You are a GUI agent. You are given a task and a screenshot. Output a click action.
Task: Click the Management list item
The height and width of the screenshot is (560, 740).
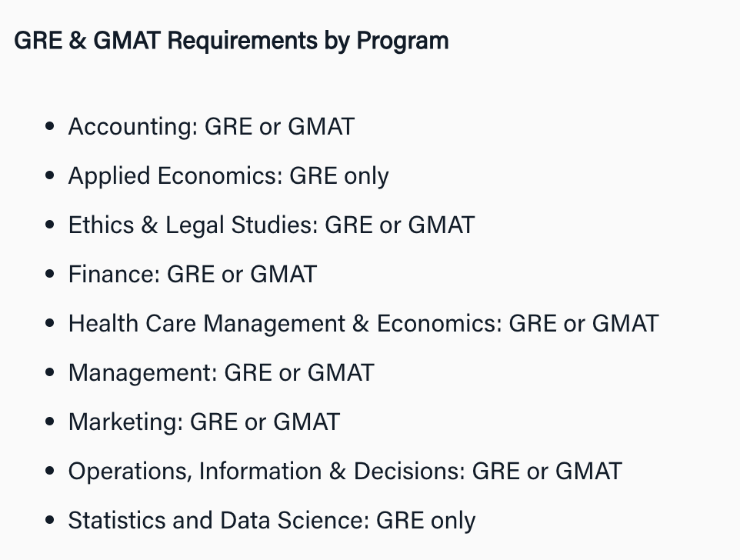[x=221, y=372]
